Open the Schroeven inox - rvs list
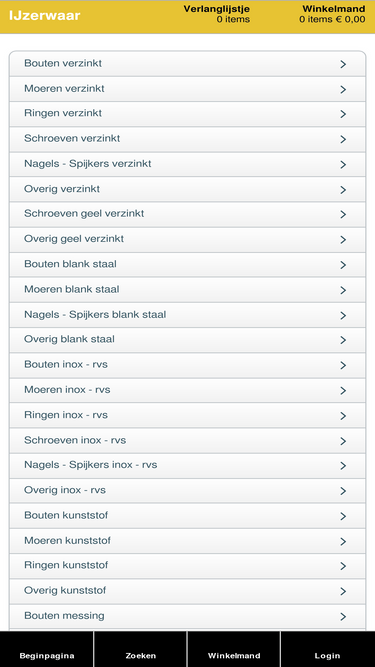Image resolution: width=375 pixels, height=667 pixels. (187, 441)
